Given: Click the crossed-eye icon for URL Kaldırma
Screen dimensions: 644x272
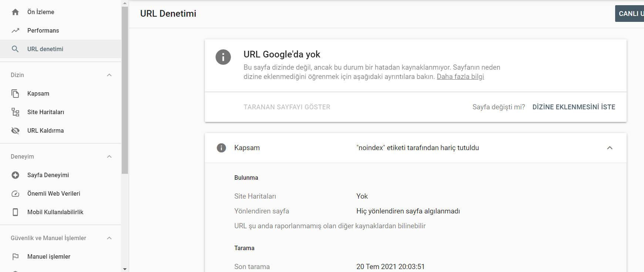Looking at the screenshot, I should click(x=15, y=130).
